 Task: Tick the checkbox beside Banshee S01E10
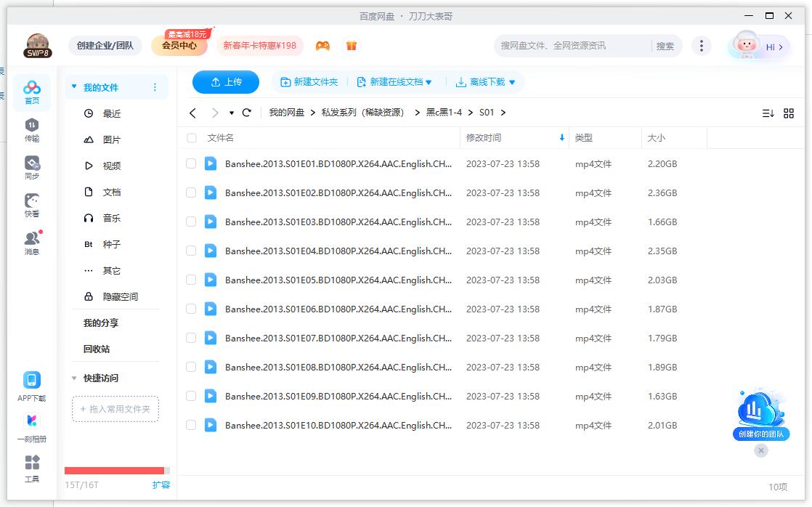tap(191, 425)
